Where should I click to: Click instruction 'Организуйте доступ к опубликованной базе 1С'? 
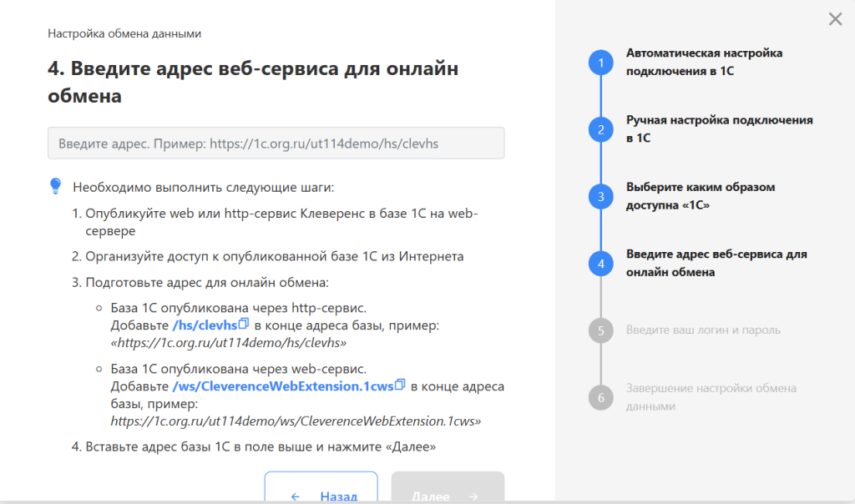click(x=274, y=257)
